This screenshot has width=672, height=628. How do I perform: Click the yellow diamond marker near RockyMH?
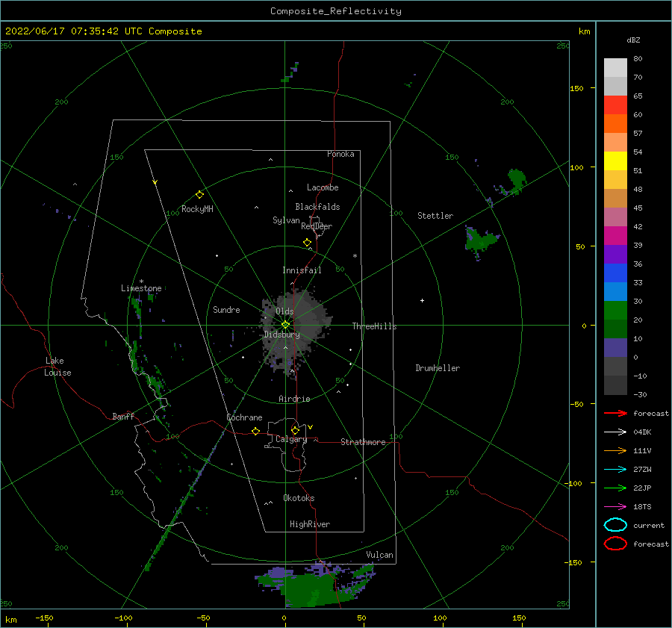click(199, 195)
